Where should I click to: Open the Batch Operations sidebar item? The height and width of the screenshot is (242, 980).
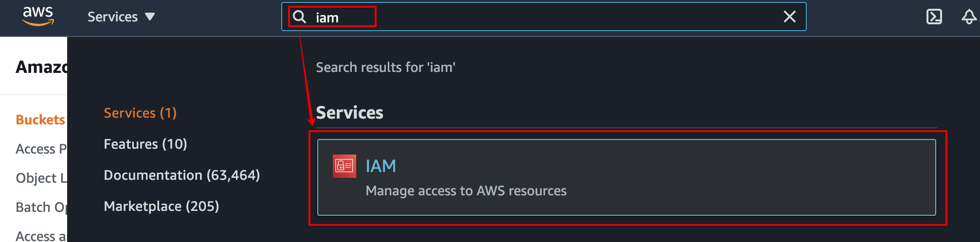[41, 207]
